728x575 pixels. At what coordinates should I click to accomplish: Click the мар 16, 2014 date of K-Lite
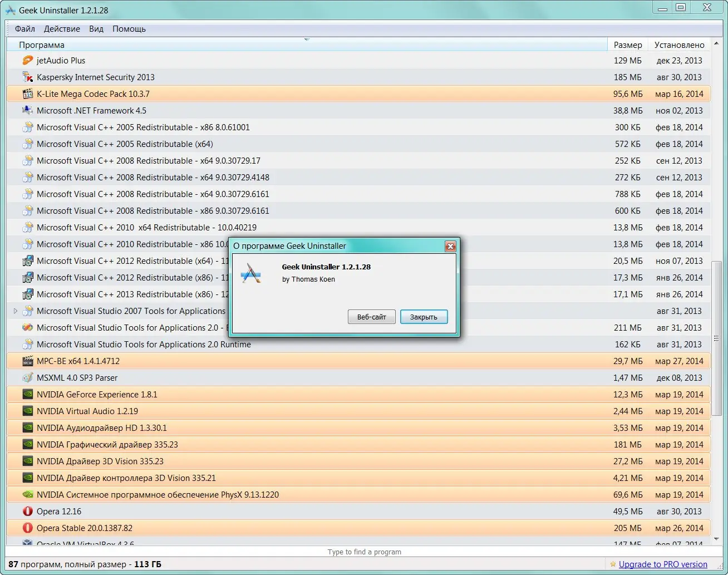pyautogui.click(x=679, y=94)
